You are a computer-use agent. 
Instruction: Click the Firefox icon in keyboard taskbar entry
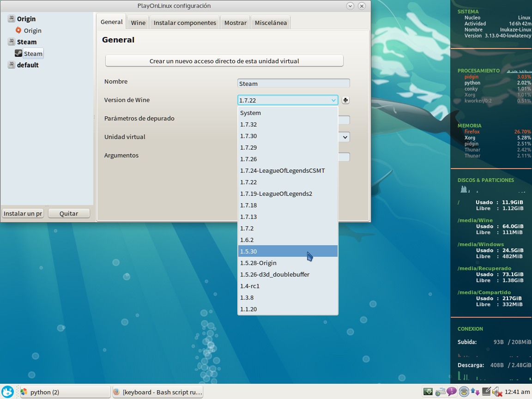[x=116, y=392]
